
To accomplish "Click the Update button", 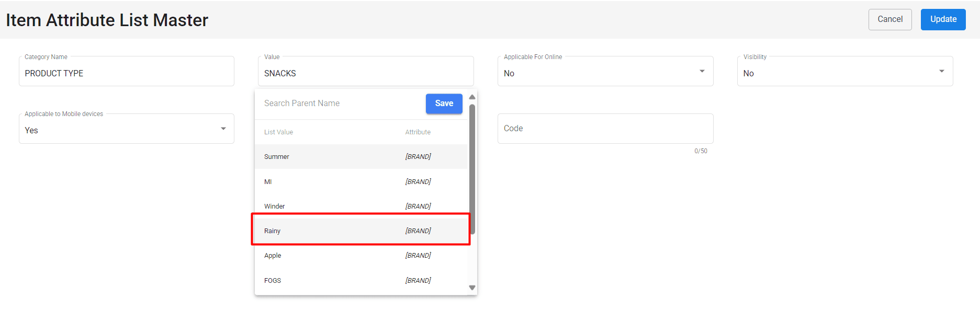I will [x=943, y=19].
